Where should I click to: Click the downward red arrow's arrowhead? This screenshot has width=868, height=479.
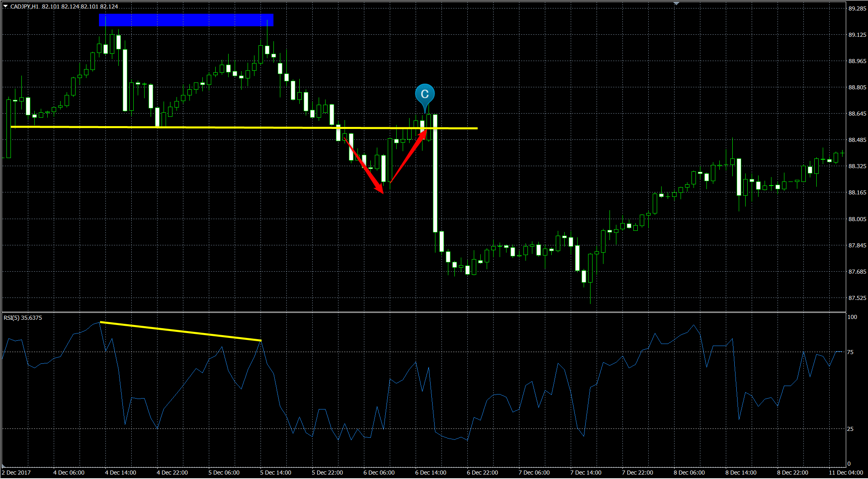[380, 188]
